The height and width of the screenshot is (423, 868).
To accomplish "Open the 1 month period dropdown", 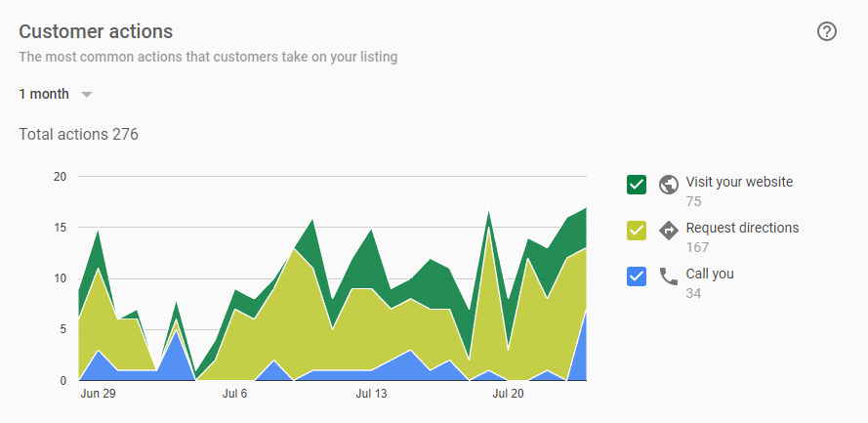I will point(45,94).
